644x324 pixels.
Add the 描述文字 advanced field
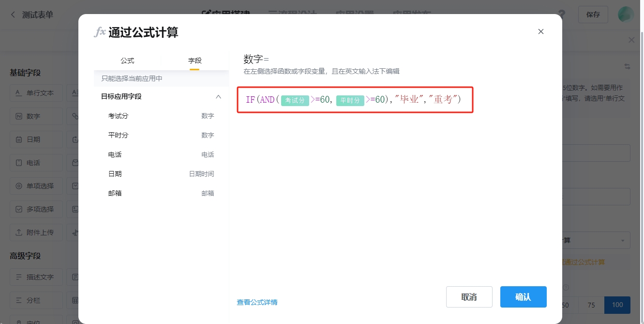click(x=36, y=277)
